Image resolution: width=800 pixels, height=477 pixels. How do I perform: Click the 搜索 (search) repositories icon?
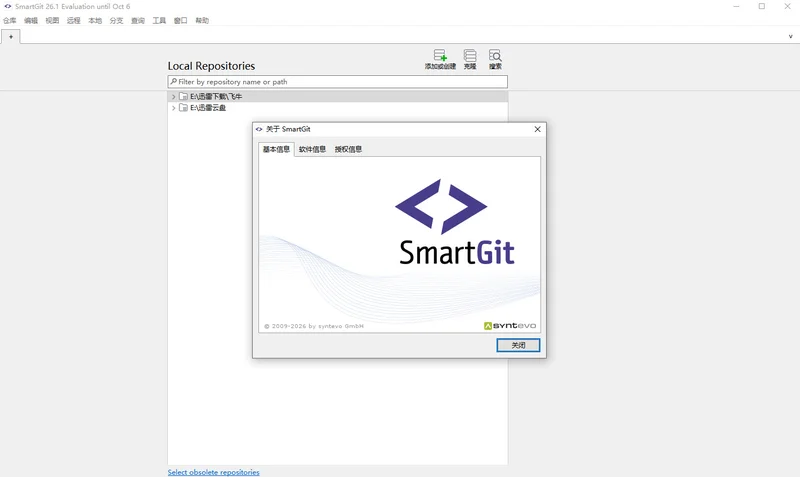click(495, 55)
